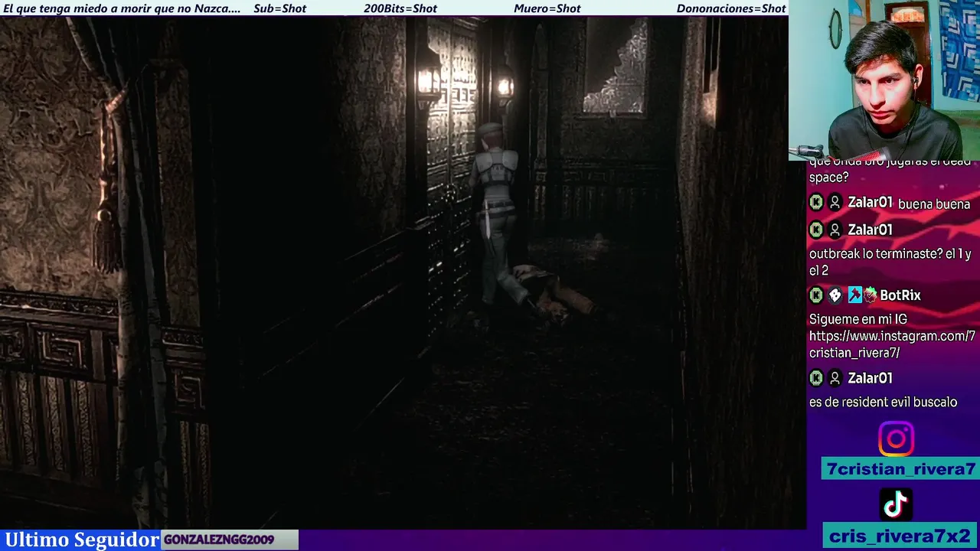The image size is (980, 551).
Task: Click the 'buena buena' chat message
Action: click(934, 204)
